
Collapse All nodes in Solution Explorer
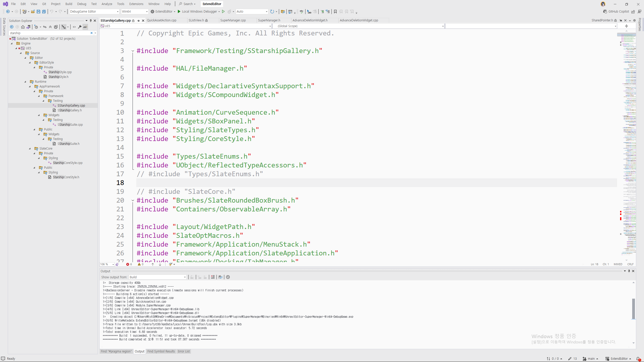50,27
